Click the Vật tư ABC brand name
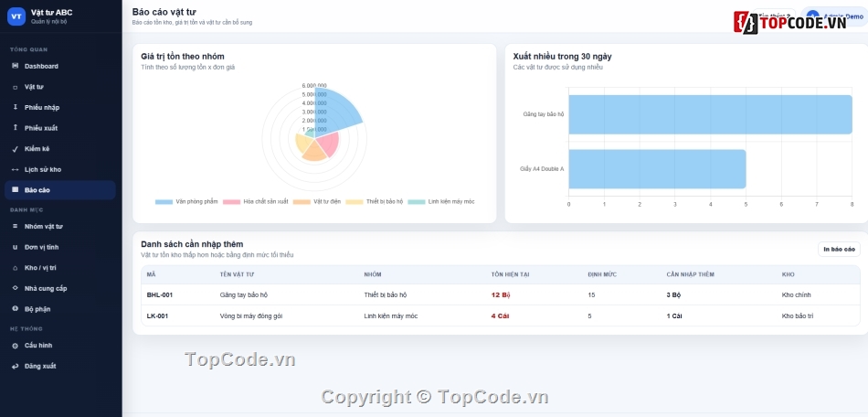Viewport: 868px width, 417px height. (51, 12)
